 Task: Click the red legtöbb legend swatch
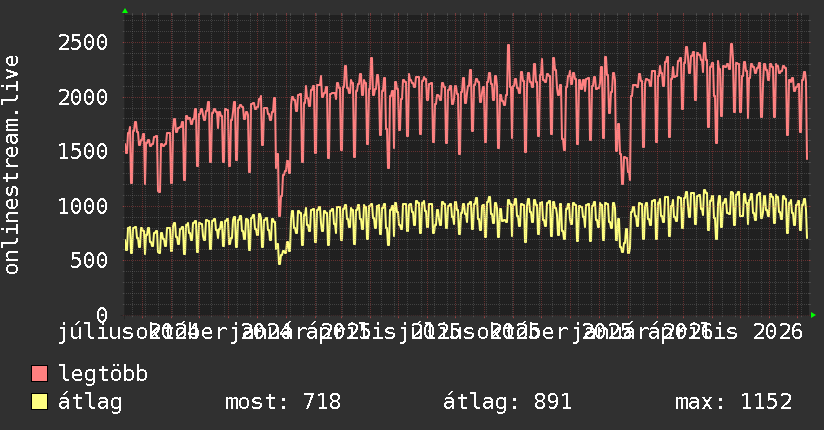39,374
